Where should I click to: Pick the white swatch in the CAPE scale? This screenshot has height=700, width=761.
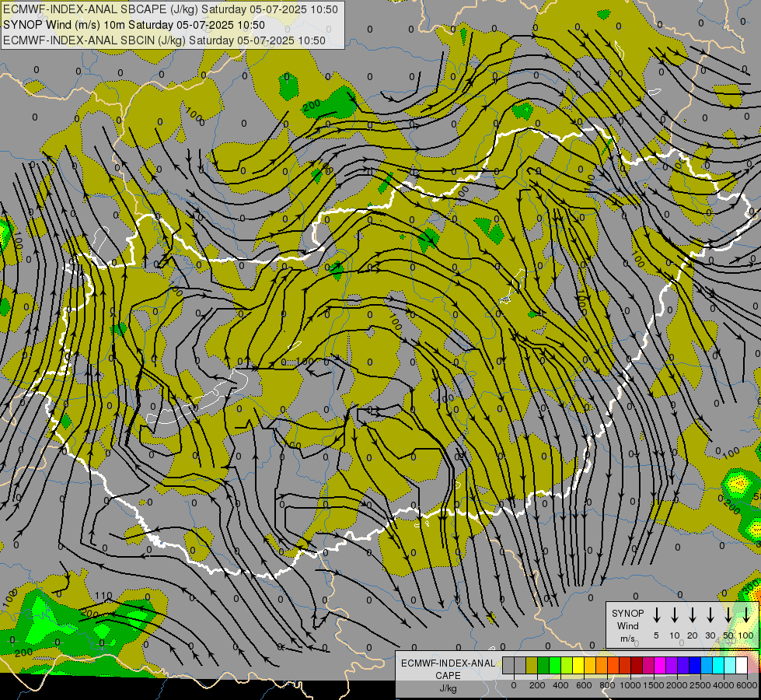[741, 665]
